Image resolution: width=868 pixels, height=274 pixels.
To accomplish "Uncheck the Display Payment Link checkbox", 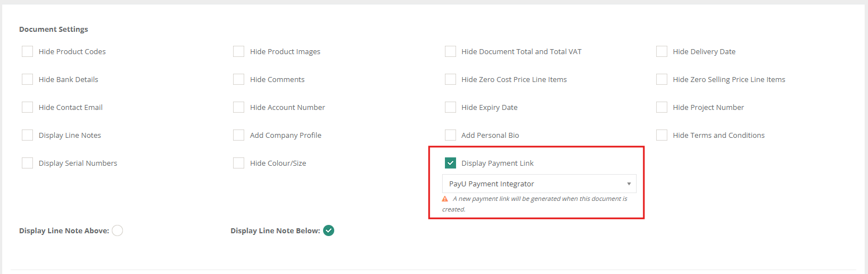I will (450, 163).
